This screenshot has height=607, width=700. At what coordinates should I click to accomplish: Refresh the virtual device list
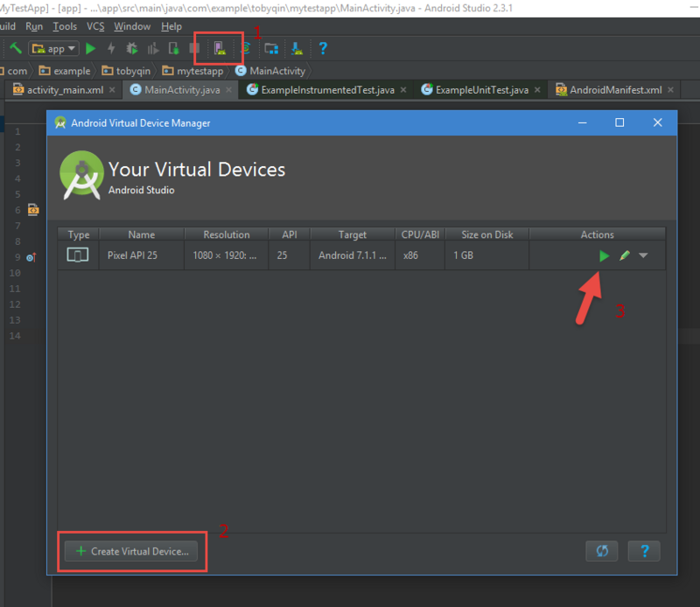coord(602,551)
